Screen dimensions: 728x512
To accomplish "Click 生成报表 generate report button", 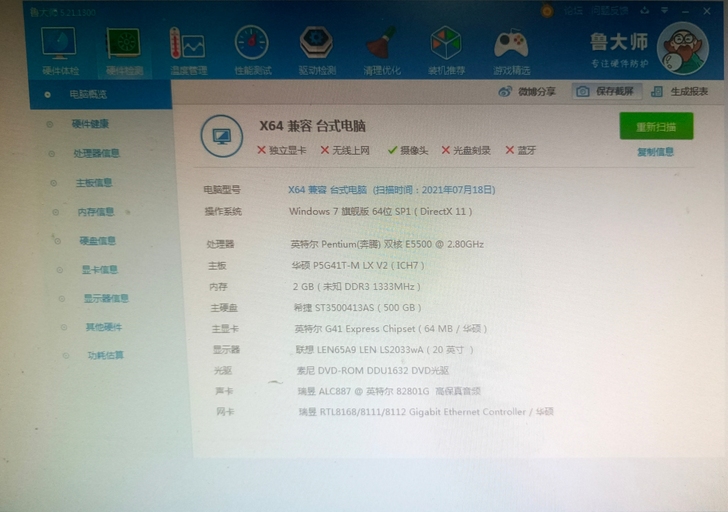I will [680, 91].
